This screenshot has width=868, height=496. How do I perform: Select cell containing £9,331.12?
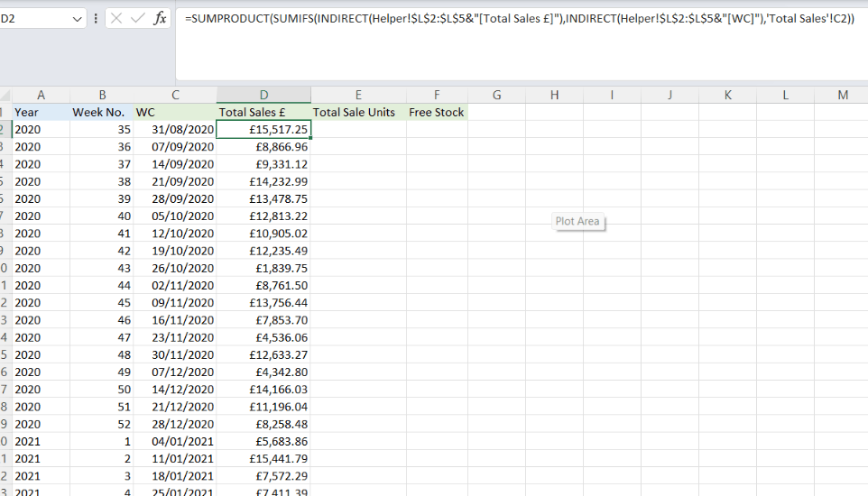pyautogui.click(x=263, y=164)
